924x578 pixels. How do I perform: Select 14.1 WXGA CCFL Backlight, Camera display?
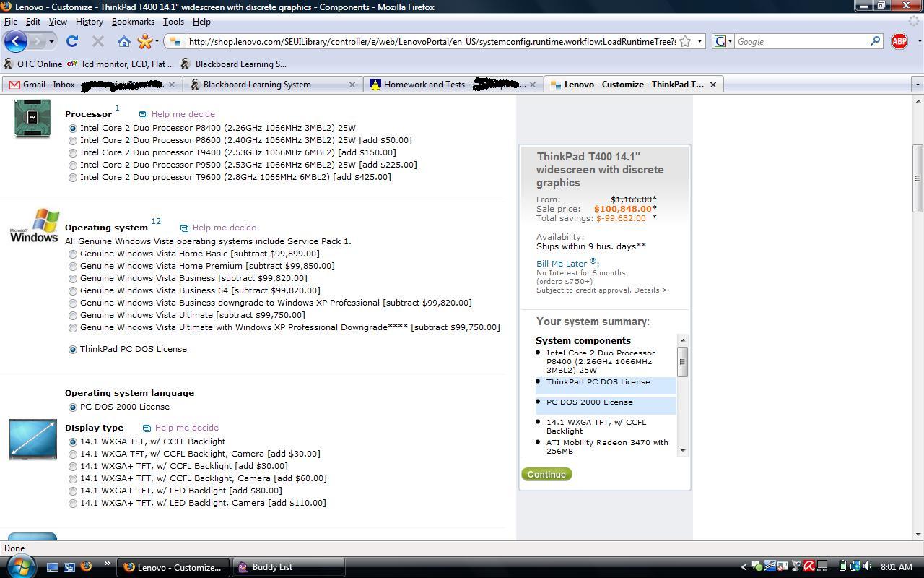73,454
